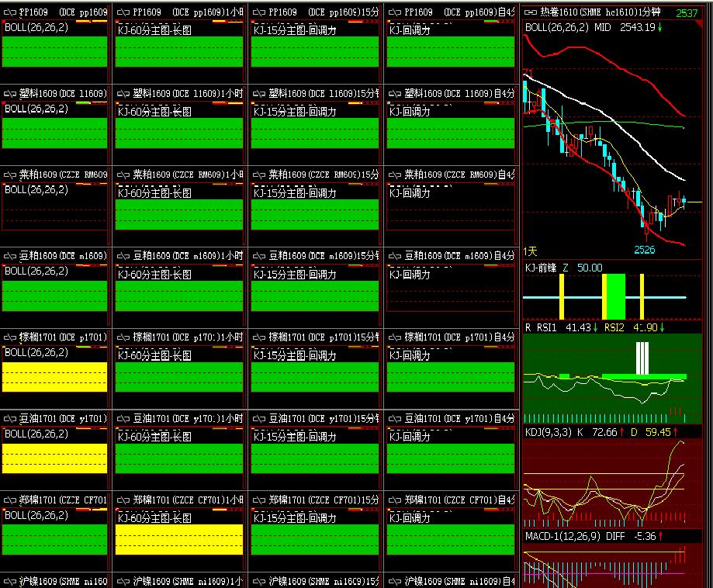Viewport: 713px width, 588px height.
Task: Click chain-link icon beside 热卷1610 chart title
Action: coord(531,12)
